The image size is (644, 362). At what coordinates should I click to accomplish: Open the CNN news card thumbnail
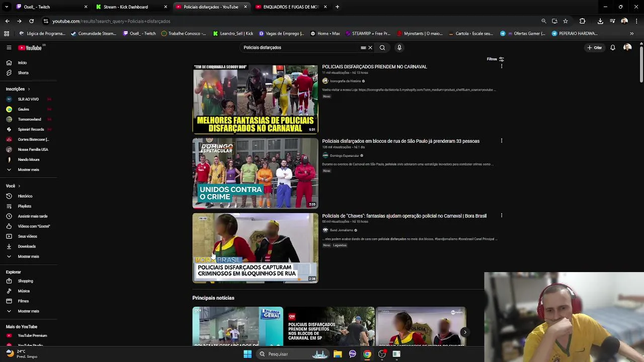pos(330,326)
